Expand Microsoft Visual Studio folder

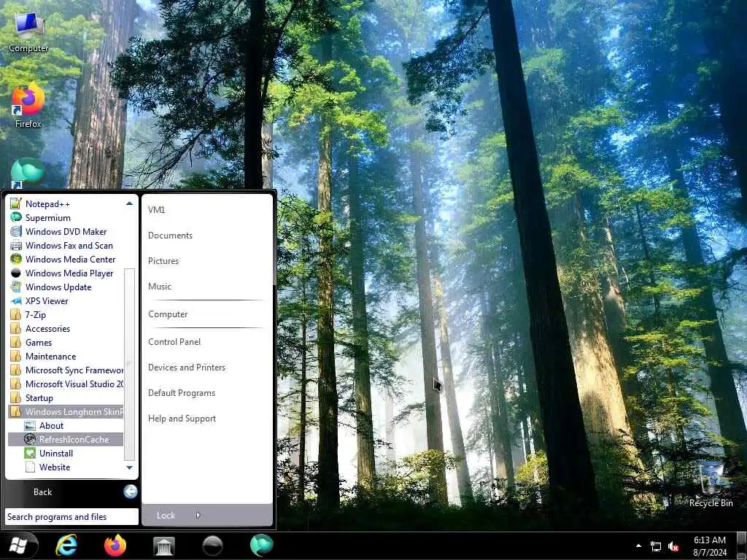tap(66, 384)
